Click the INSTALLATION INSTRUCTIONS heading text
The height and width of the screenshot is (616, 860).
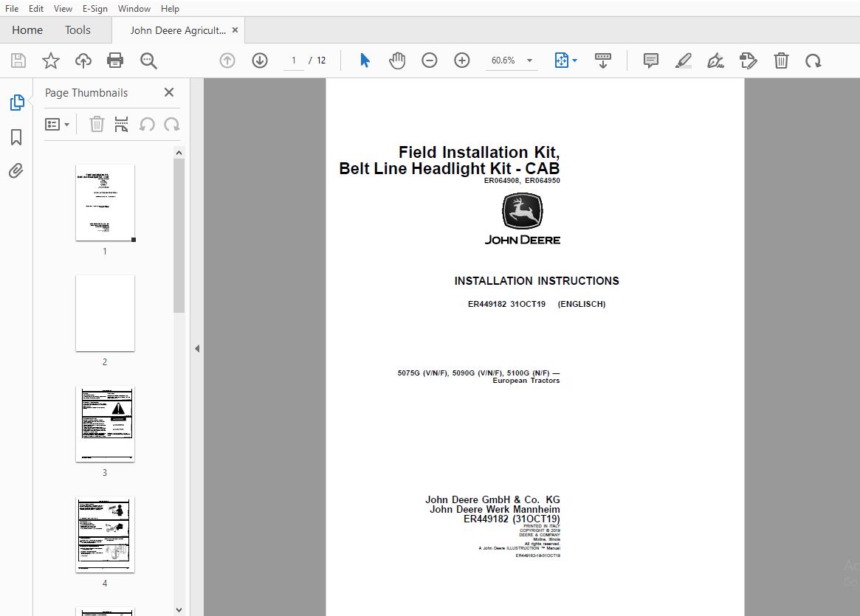(537, 280)
